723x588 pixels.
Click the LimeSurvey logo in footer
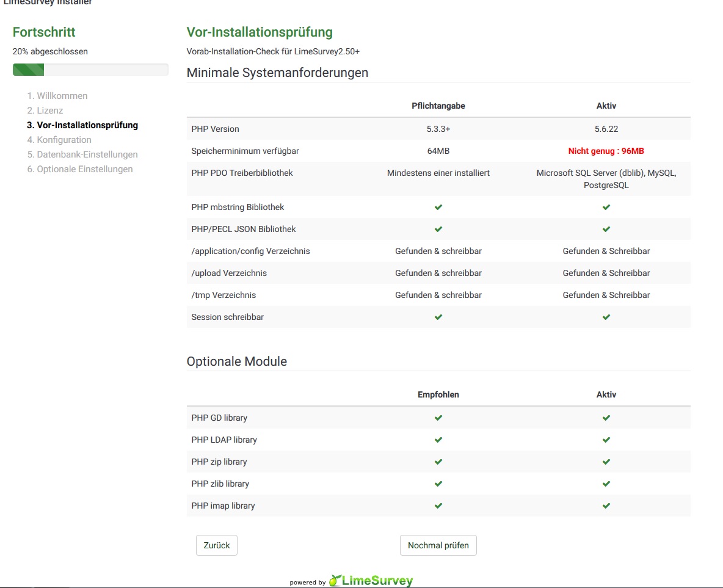371,580
